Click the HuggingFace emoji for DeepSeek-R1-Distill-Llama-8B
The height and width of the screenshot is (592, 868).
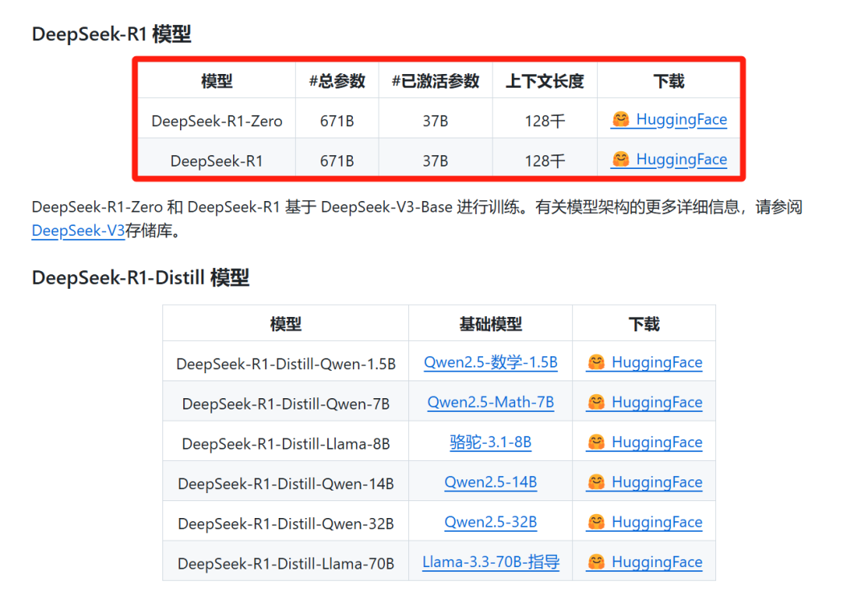pyautogui.click(x=596, y=442)
